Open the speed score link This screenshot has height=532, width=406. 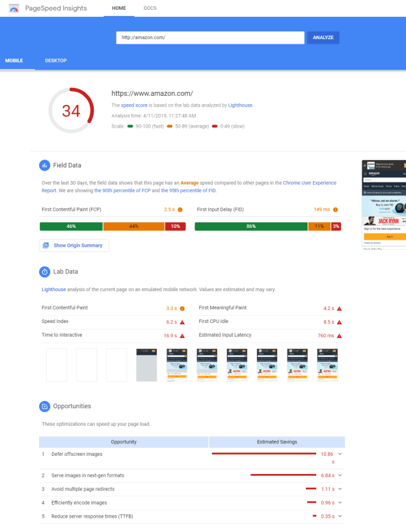[134, 105]
